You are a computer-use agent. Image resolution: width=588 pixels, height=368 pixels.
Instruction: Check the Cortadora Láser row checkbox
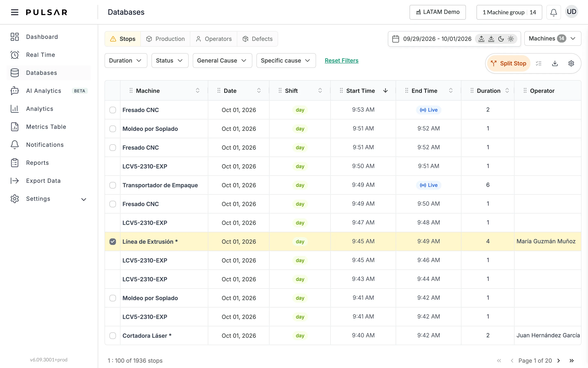[112, 336]
